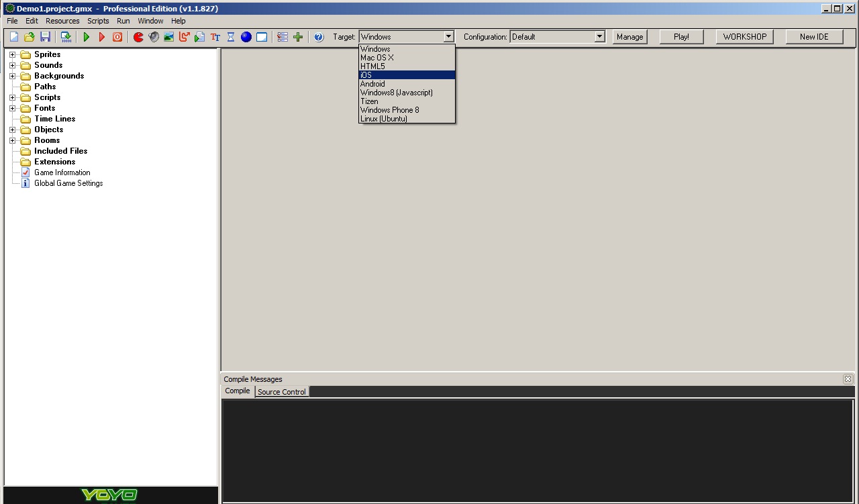Open the Scripts menu in the menu bar
Viewport: 859px width, 504px height.
click(98, 21)
